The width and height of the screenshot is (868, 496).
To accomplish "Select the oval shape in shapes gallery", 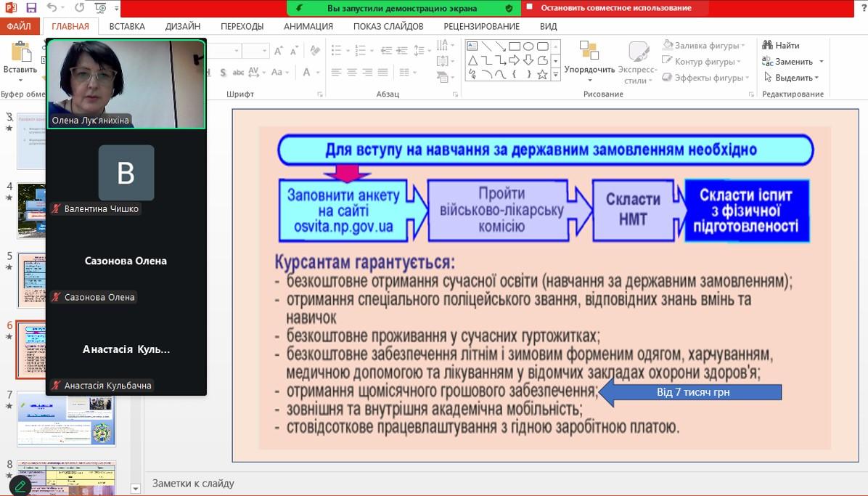I will 528,46.
